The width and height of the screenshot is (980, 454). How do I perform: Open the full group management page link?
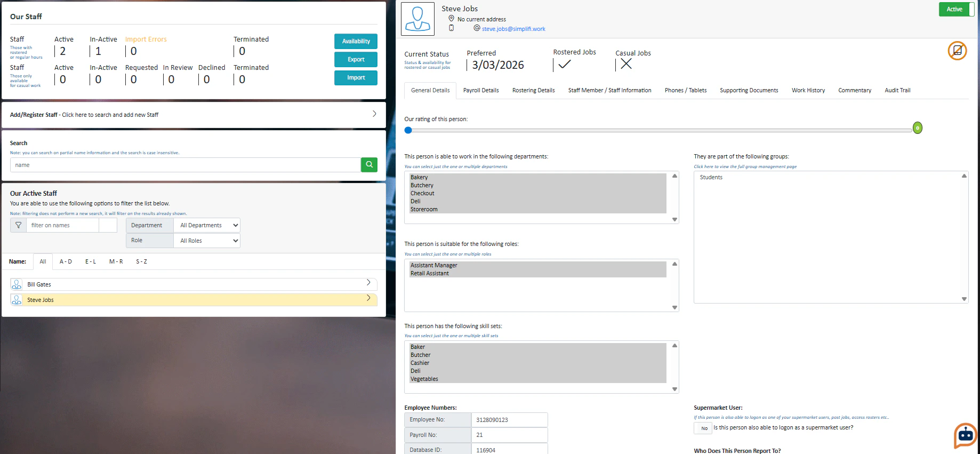click(745, 166)
